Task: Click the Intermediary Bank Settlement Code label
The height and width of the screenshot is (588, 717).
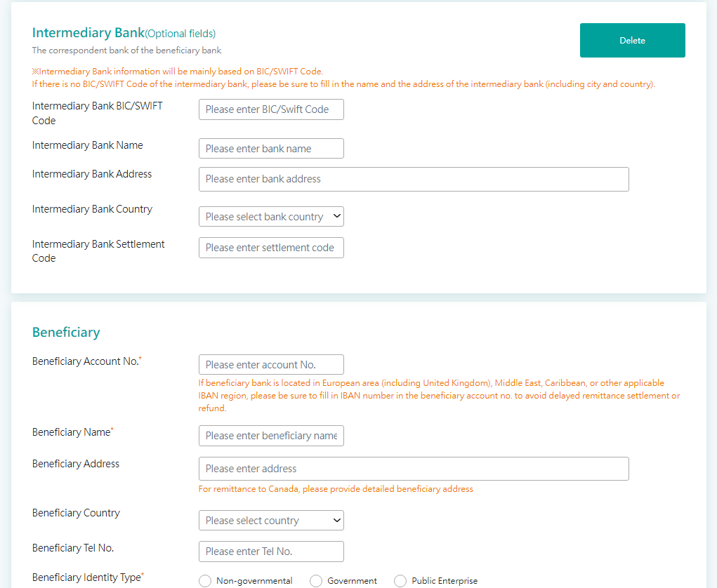Action: click(98, 250)
